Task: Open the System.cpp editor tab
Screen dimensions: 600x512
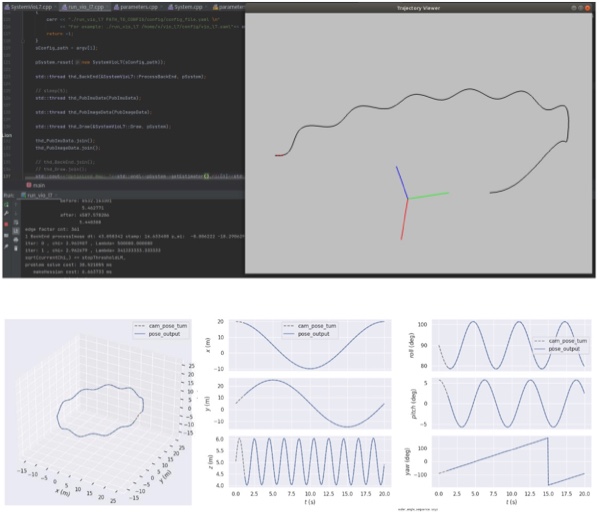Action: coord(187,7)
